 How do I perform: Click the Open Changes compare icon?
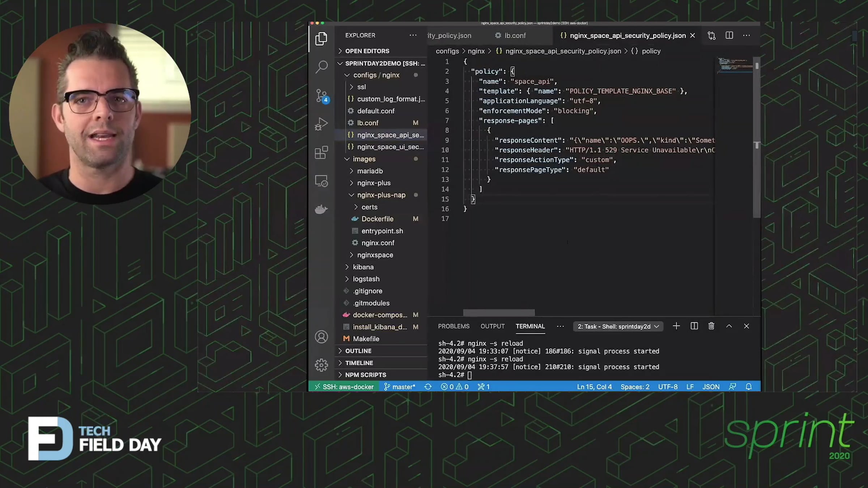tap(711, 35)
